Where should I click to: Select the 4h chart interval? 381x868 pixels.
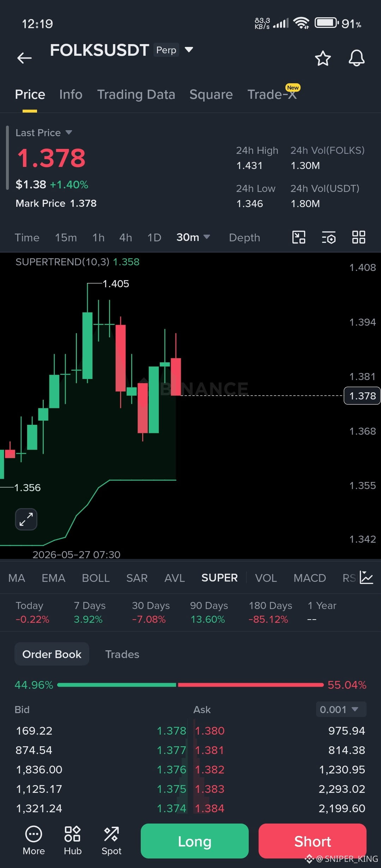[x=126, y=237]
